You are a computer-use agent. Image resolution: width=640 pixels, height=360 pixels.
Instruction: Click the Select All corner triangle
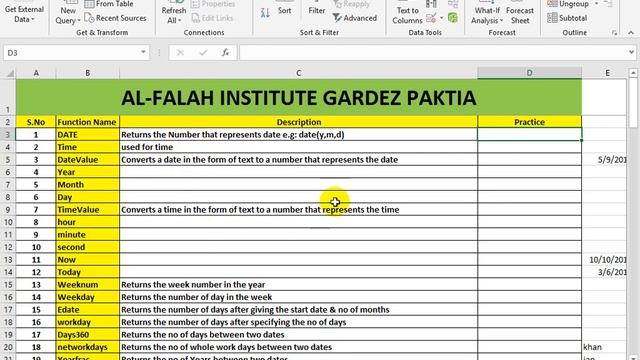pos(10,73)
